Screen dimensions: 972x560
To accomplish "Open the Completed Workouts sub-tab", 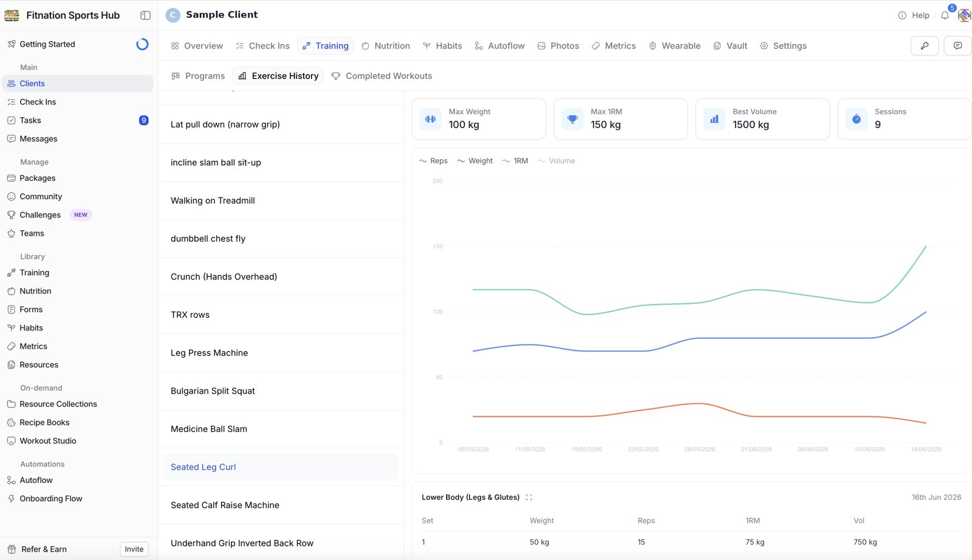I will pyautogui.click(x=382, y=76).
